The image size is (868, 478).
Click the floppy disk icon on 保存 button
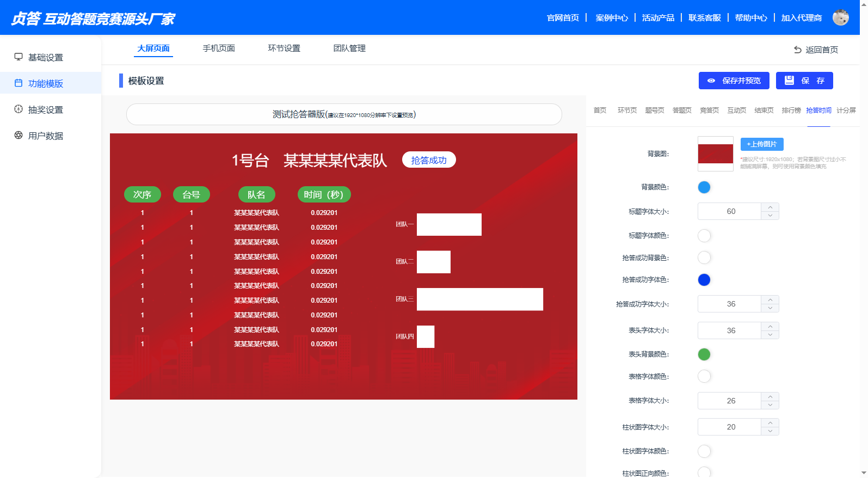point(789,81)
